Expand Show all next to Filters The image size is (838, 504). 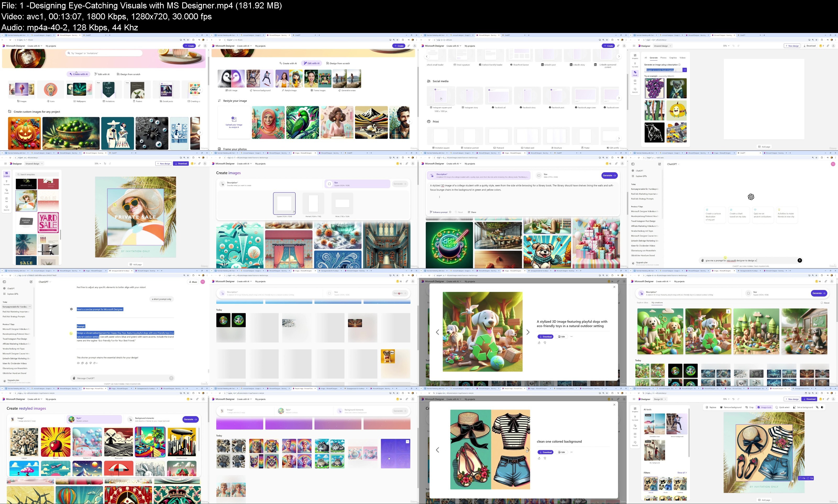(682, 473)
